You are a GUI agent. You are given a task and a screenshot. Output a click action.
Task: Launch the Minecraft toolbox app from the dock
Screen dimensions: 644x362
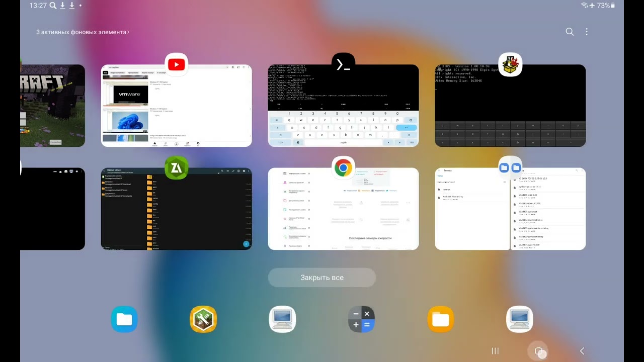[x=203, y=319]
